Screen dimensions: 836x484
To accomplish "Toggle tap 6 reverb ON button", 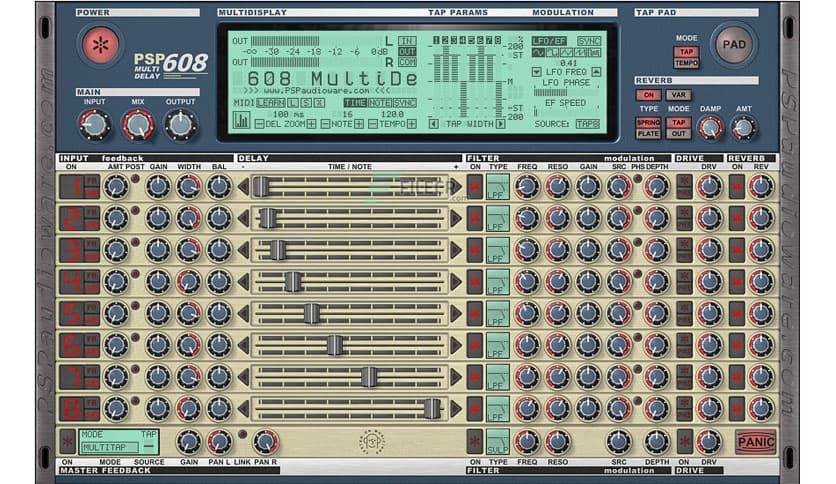I will tap(737, 345).
